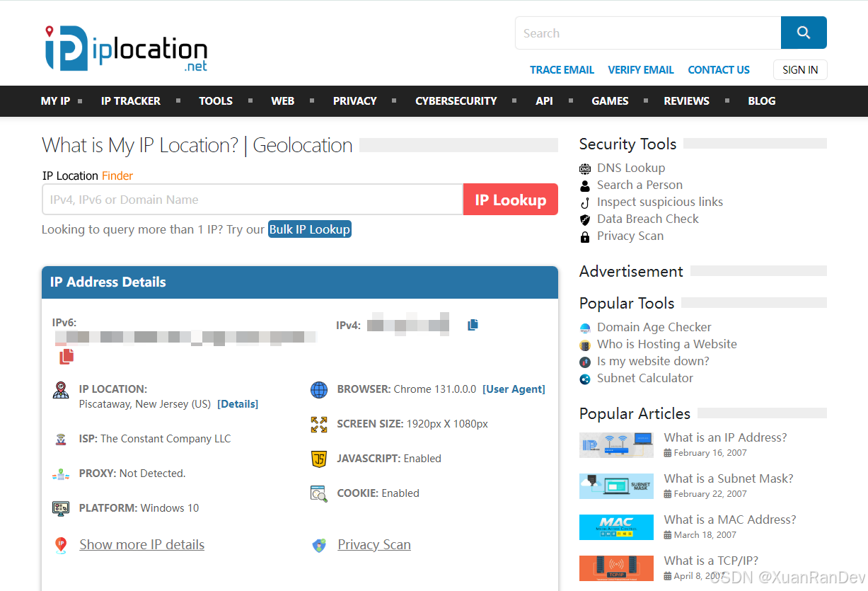Click the Data Breach Check shield icon

pyautogui.click(x=585, y=219)
